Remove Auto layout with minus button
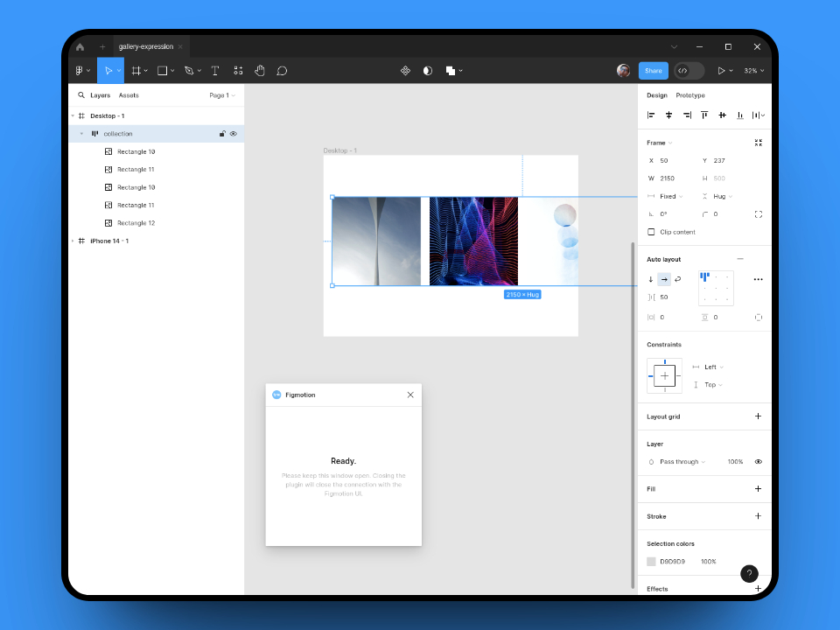 [x=740, y=259]
